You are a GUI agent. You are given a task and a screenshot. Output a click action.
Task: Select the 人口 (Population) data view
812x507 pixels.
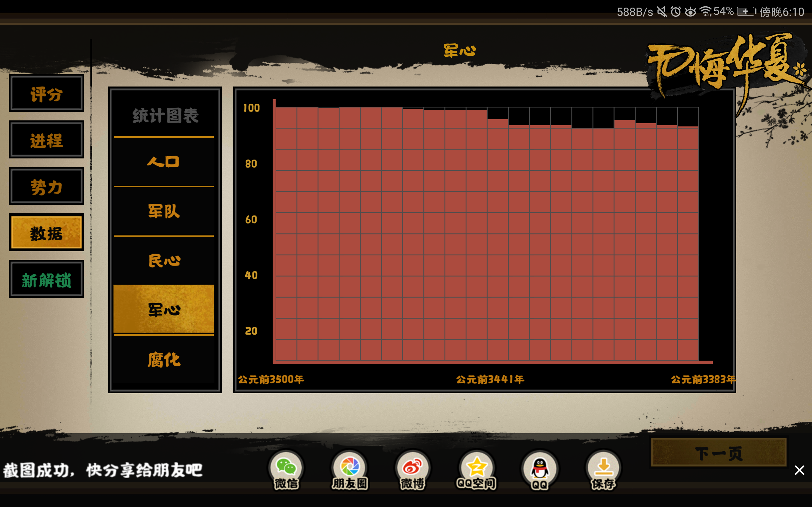point(164,162)
